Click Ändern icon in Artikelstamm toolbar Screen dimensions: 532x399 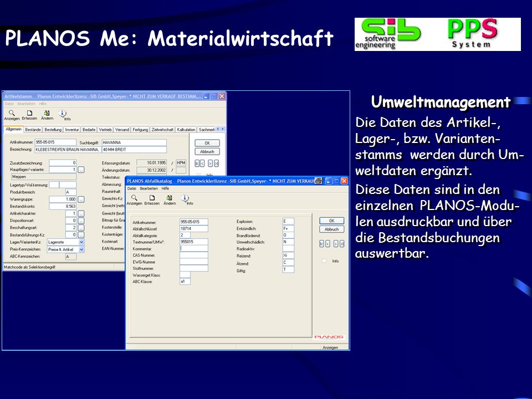[x=47, y=113]
